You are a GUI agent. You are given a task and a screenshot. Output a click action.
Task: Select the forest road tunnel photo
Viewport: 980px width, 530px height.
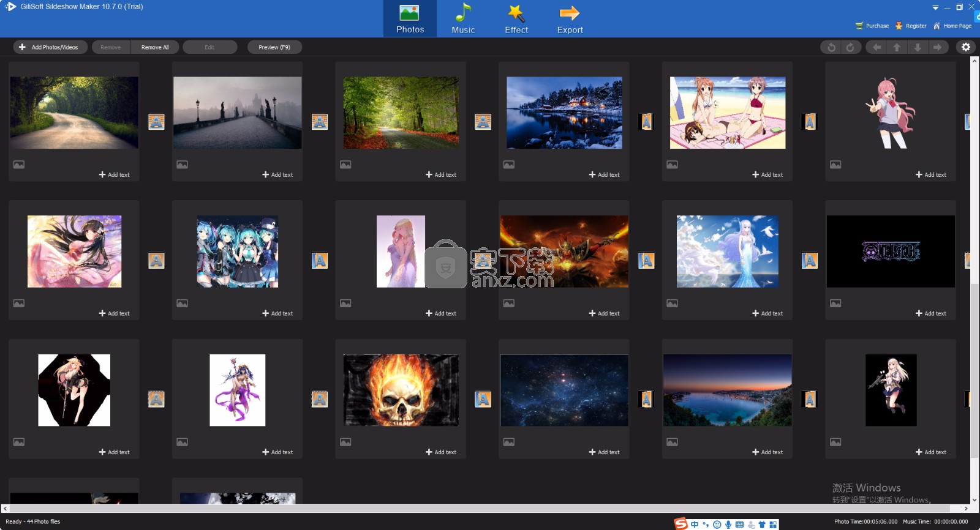click(74, 113)
